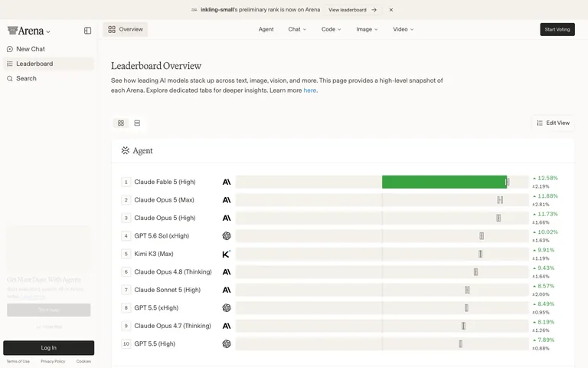Expand the Chat dropdown menu

coord(297,29)
